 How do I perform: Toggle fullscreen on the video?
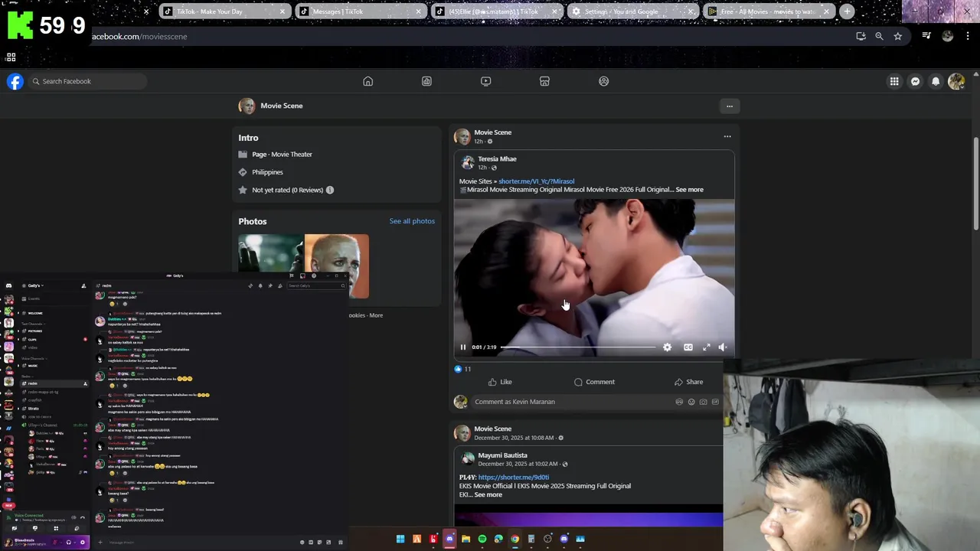coord(706,347)
